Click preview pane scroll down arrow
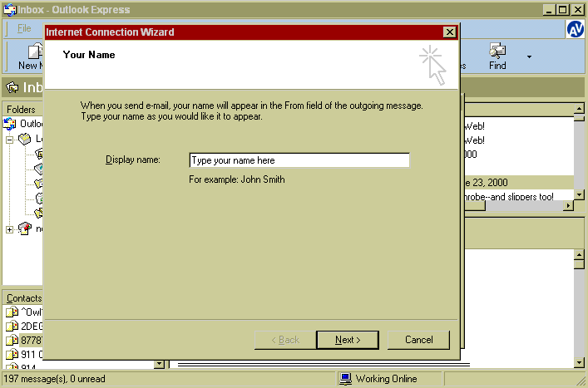Image resolution: width=588 pixels, height=388 pixels. point(579,362)
